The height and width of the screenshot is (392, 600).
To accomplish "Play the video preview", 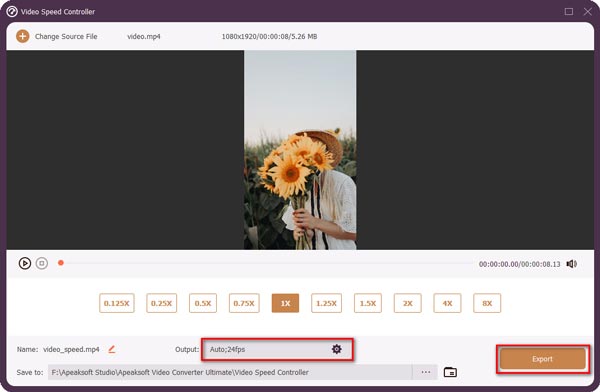I will pyautogui.click(x=25, y=263).
